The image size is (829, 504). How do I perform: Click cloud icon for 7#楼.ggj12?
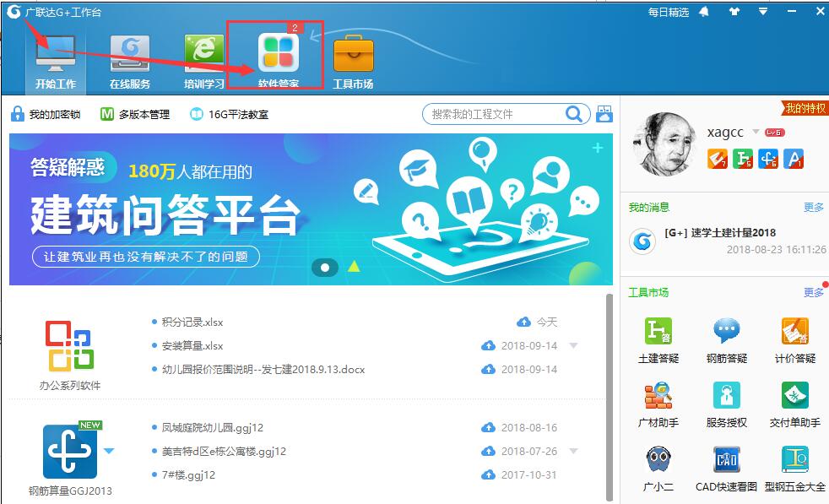point(489,475)
